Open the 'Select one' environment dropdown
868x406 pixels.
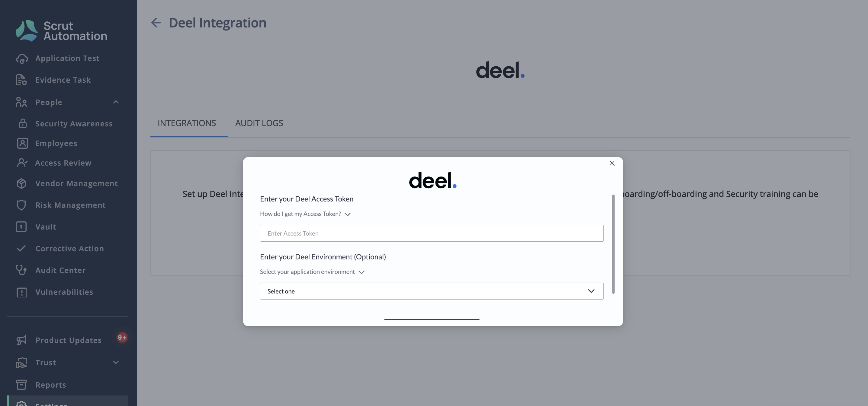click(432, 291)
